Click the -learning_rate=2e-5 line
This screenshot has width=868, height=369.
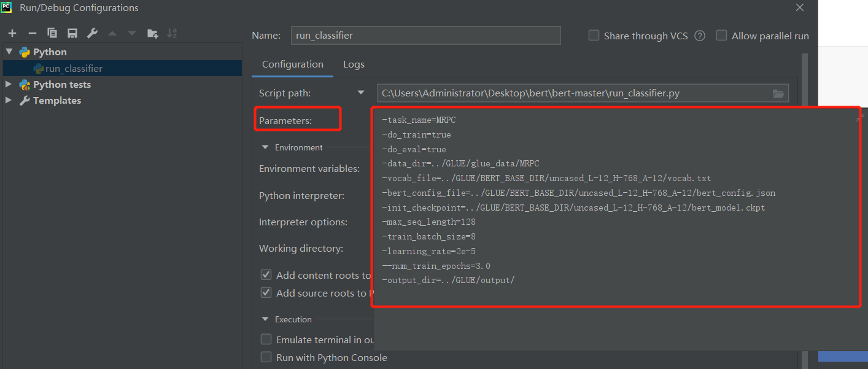click(428, 251)
